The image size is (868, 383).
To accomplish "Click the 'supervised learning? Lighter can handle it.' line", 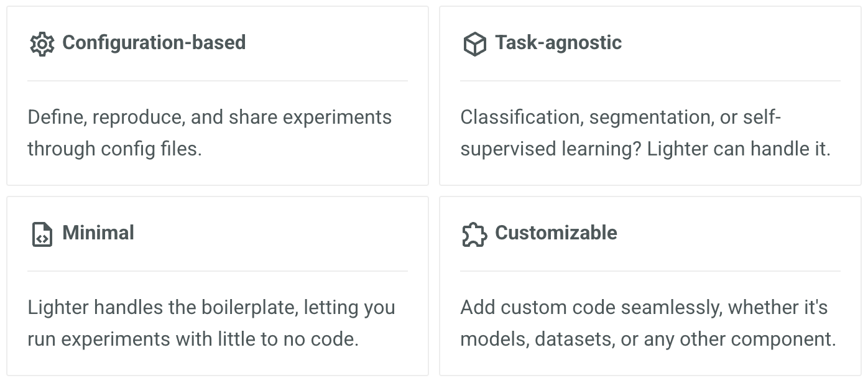I will [645, 149].
